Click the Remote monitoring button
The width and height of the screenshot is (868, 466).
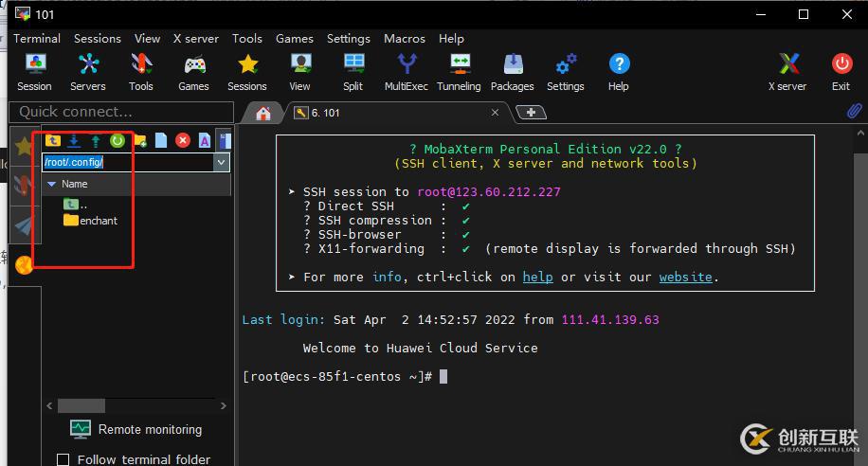pyautogui.click(x=137, y=429)
